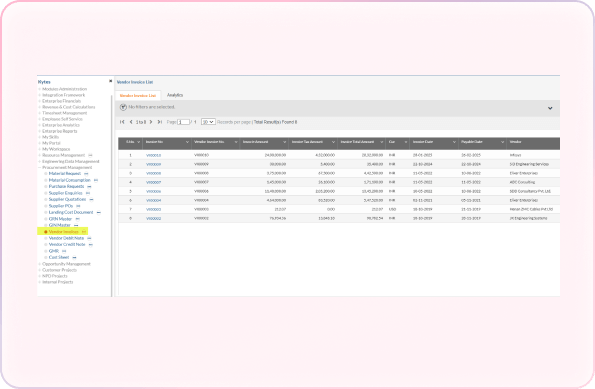Screen dimensions: 595x389
Task: Click the menu icon beside Supplier POs
Action: [78, 206]
